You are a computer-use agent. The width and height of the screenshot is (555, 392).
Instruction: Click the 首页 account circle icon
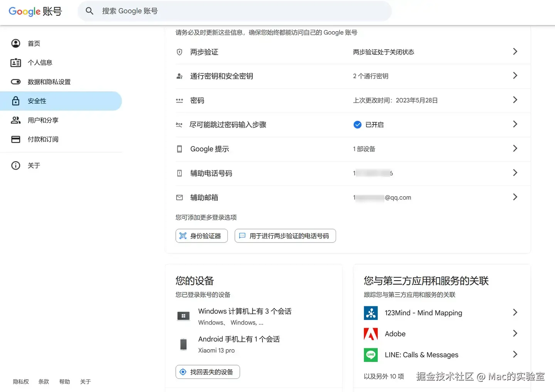(x=16, y=43)
